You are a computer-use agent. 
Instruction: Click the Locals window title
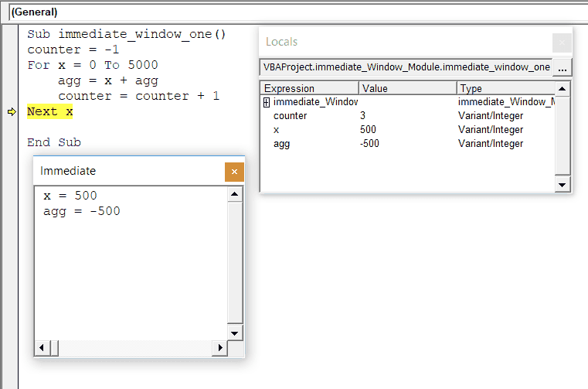click(281, 42)
